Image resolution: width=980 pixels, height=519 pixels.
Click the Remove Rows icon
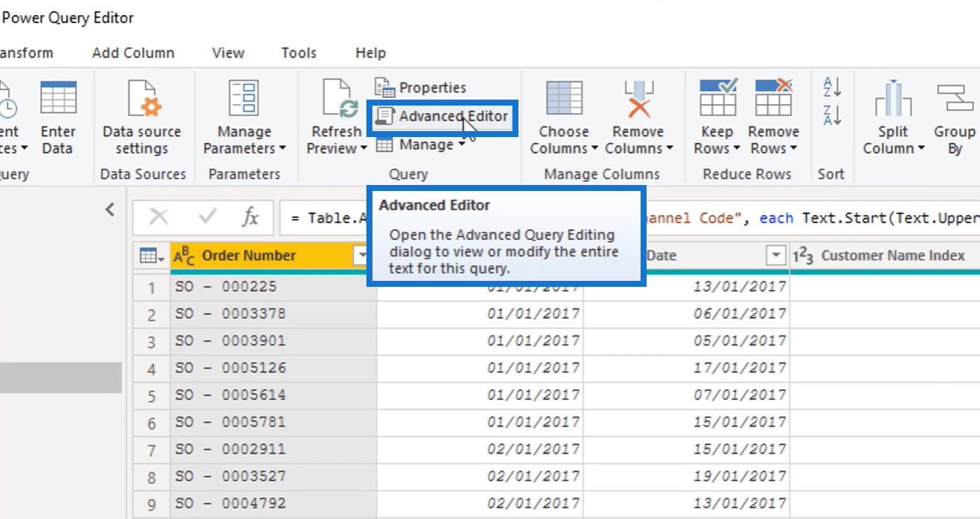tap(773, 97)
